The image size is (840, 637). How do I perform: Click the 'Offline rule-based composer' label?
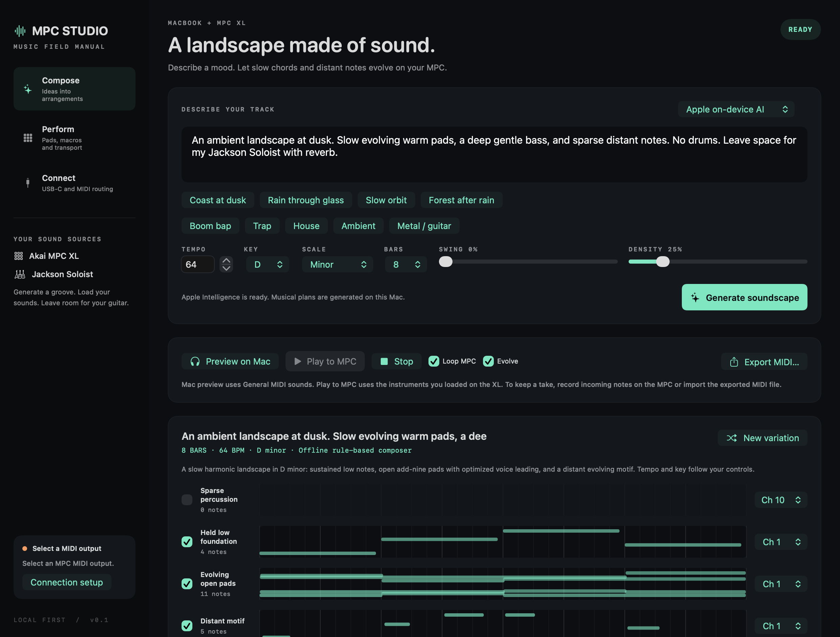(x=355, y=451)
